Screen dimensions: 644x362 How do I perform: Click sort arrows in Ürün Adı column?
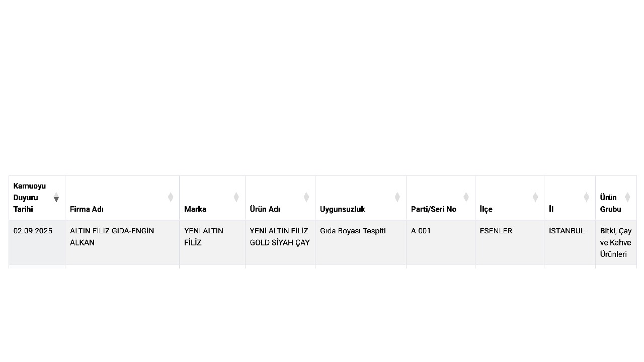click(306, 197)
